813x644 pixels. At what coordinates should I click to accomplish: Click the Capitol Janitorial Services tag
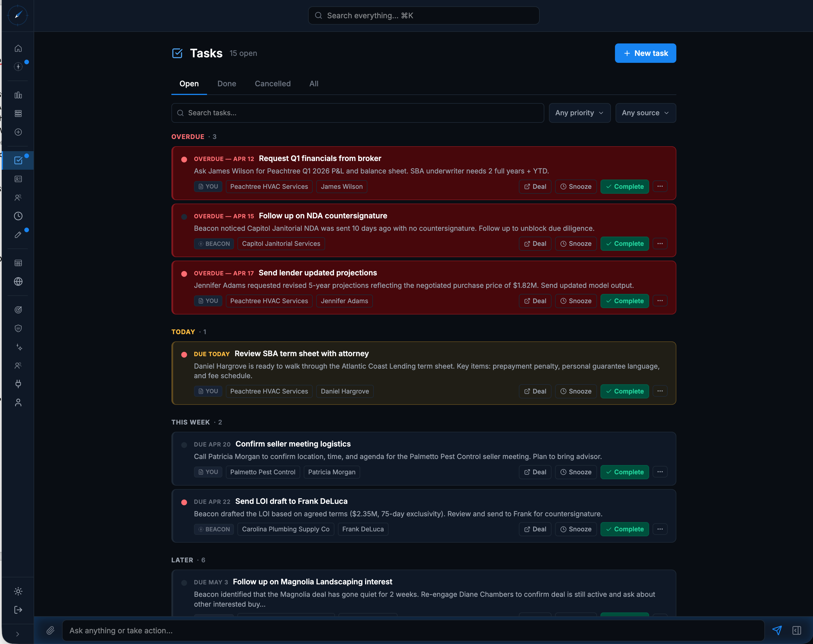281,244
